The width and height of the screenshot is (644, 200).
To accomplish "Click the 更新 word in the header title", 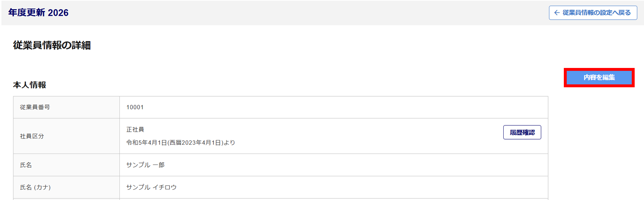I will click(x=36, y=13).
